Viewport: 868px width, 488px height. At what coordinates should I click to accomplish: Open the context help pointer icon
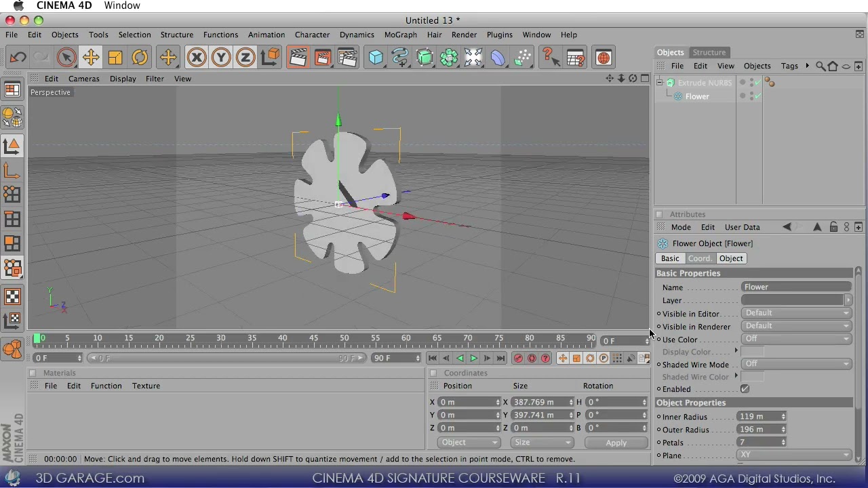coord(551,58)
